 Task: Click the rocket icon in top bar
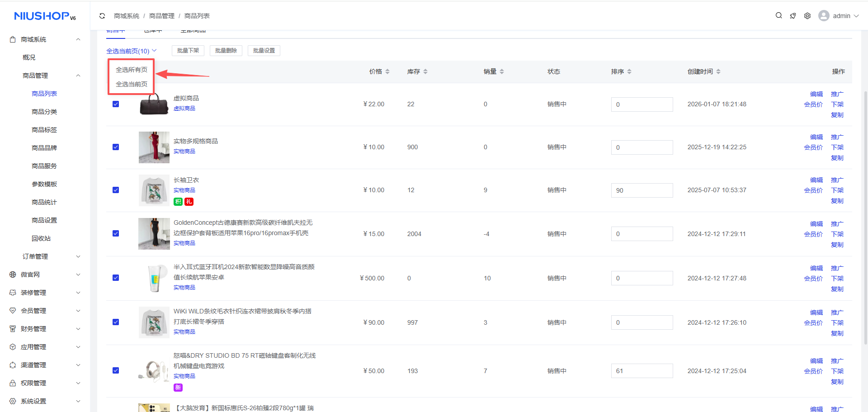[x=793, y=16]
